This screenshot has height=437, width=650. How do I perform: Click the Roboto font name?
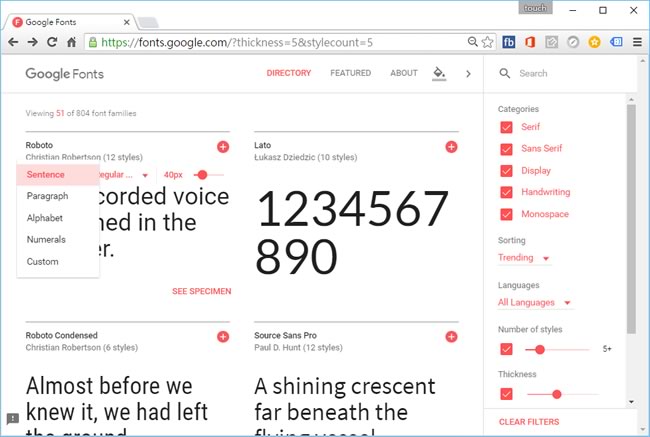pos(39,145)
